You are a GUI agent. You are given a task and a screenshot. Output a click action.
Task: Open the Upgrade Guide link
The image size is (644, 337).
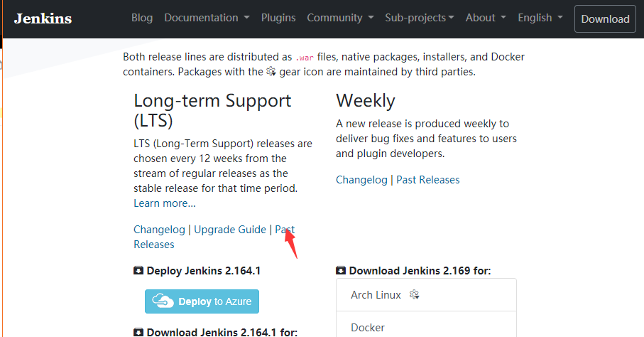(230, 230)
